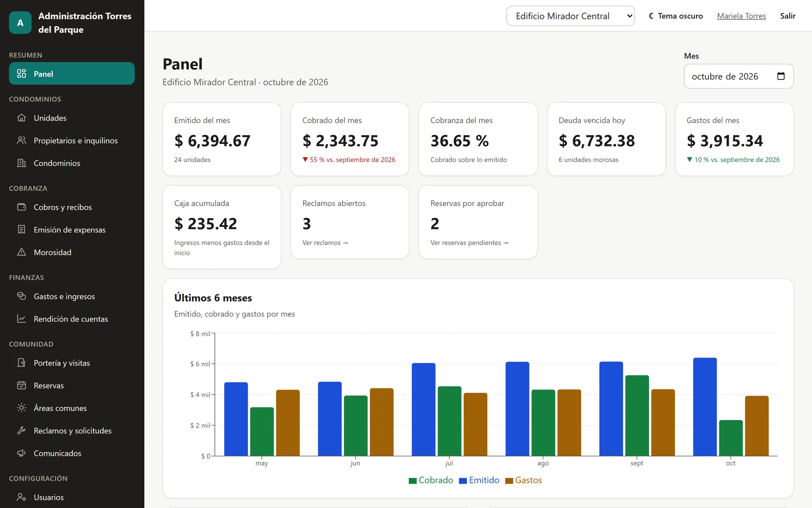Toggle Tema oscuro dark mode

(x=676, y=16)
